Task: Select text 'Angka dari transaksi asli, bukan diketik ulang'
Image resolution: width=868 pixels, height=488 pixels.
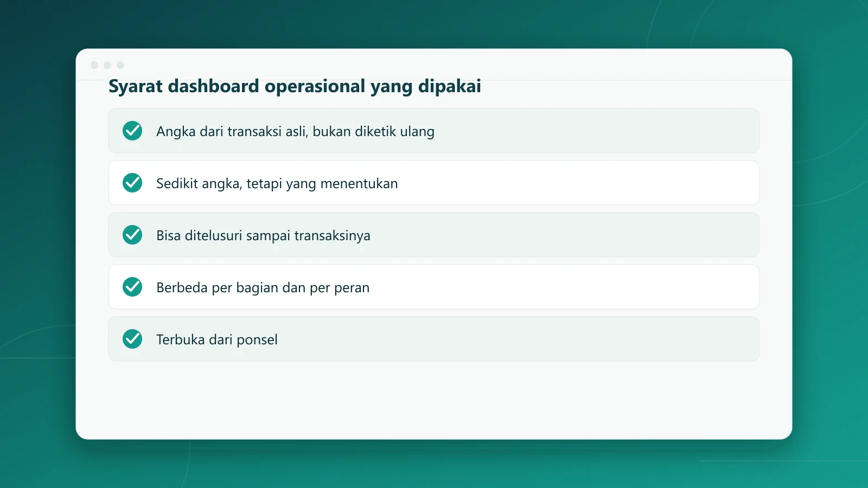Action: pyautogui.click(x=295, y=132)
